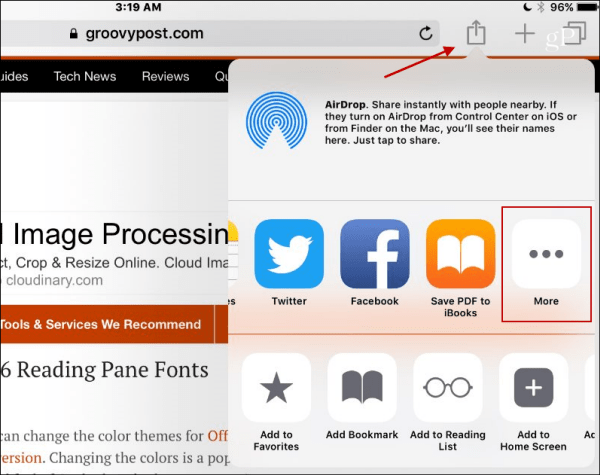Reload the groovypost.com page
This screenshot has width=600, height=475.
coord(426,33)
